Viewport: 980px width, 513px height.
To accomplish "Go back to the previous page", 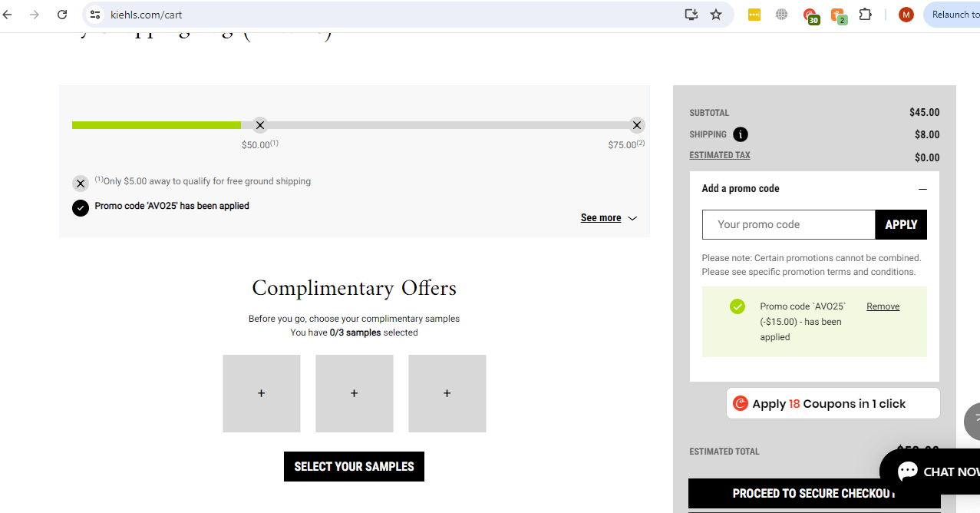I will coord(8,15).
